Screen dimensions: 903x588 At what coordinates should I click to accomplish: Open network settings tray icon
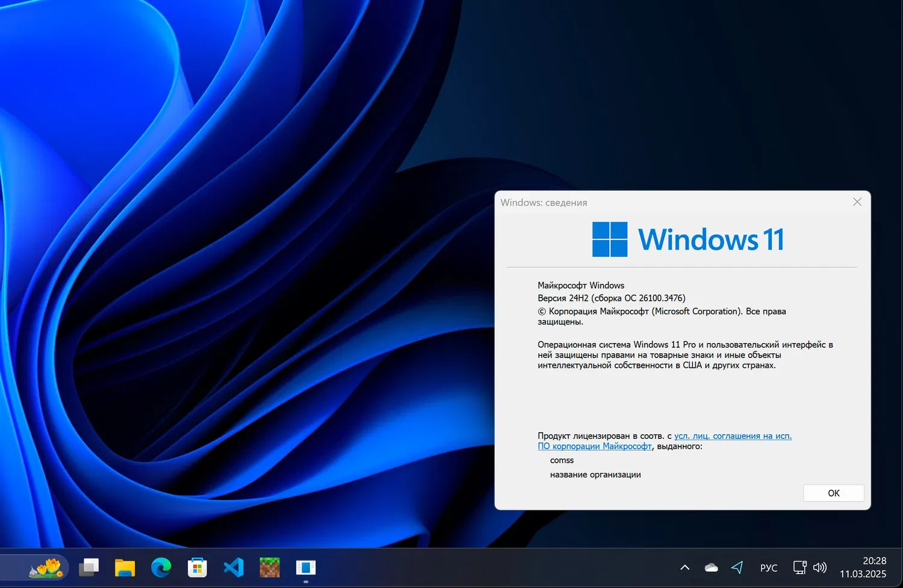coord(800,568)
